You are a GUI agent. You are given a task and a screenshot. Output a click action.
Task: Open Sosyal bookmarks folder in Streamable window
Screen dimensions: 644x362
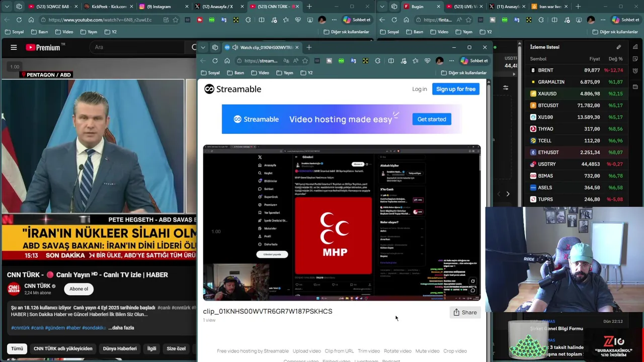click(x=210, y=73)
